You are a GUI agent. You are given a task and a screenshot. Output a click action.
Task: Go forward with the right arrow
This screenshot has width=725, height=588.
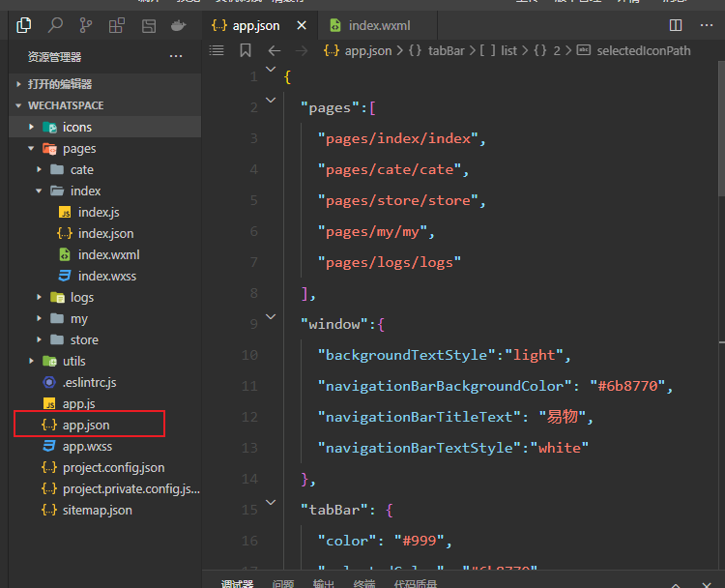(x=302, y=50)
